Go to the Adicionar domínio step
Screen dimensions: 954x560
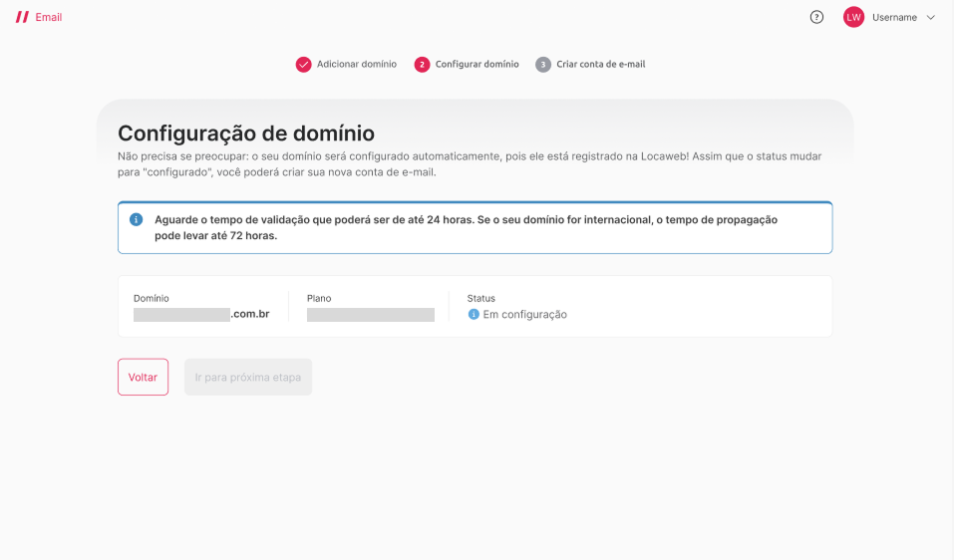pyautogui.click(x=356, y=65)
